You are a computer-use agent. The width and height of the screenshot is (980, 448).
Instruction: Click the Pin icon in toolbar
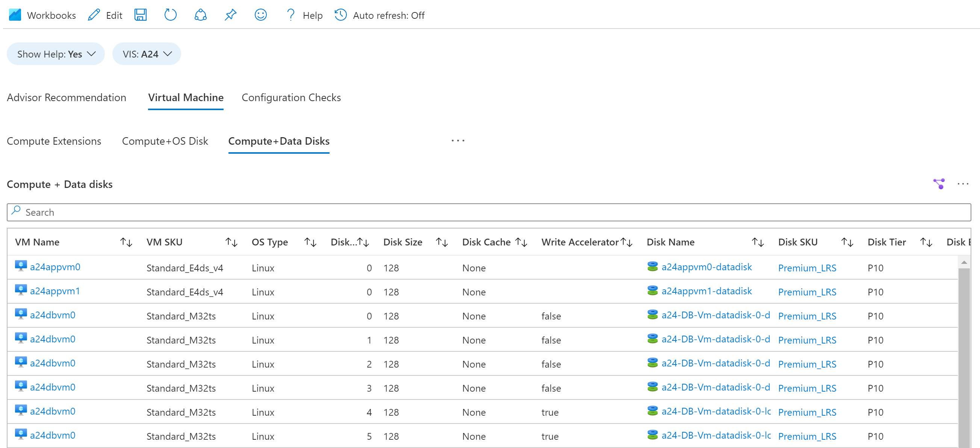[x=231, y=15]
